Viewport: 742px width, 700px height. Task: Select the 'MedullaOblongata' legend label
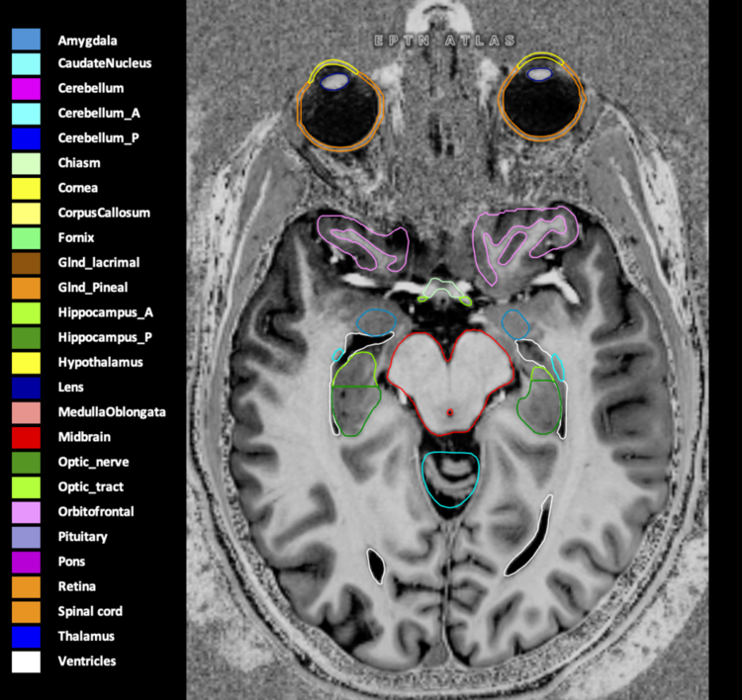coord(112,412)
